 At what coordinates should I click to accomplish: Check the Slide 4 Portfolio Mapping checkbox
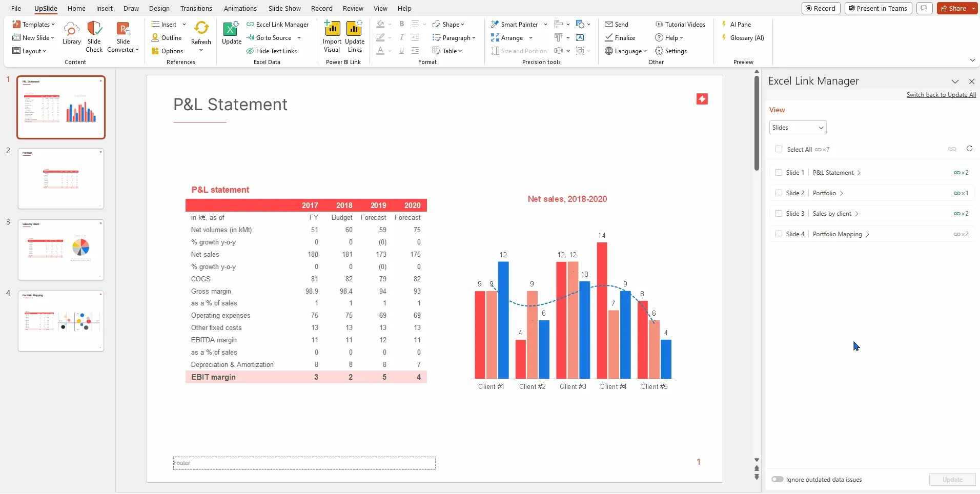(779, 234)
